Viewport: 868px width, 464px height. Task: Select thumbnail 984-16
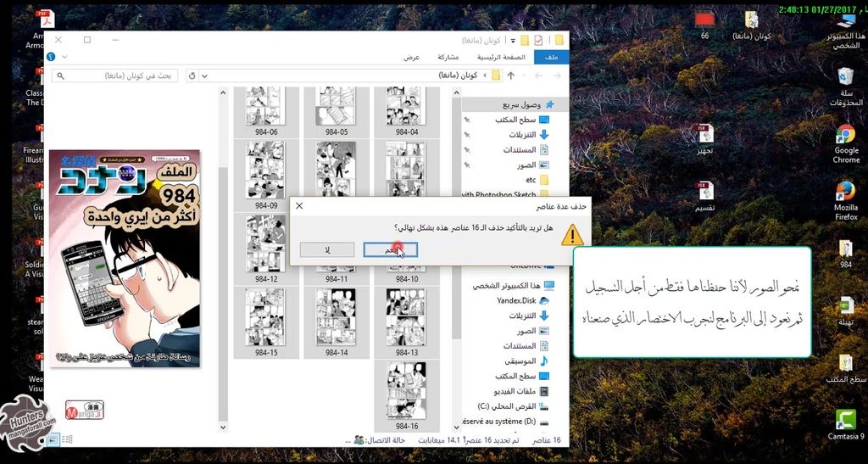point(406,396)
